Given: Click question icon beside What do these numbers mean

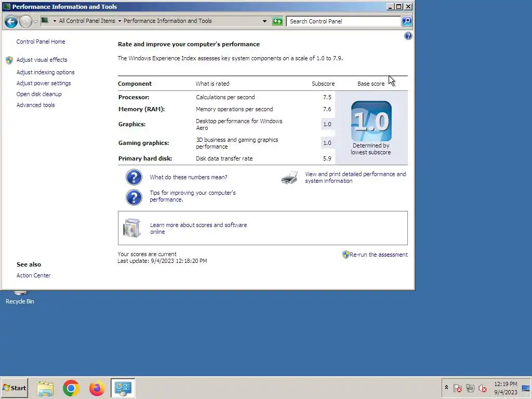Looking at the screenshot, I should pyautogui.click(x=134, y=177).
